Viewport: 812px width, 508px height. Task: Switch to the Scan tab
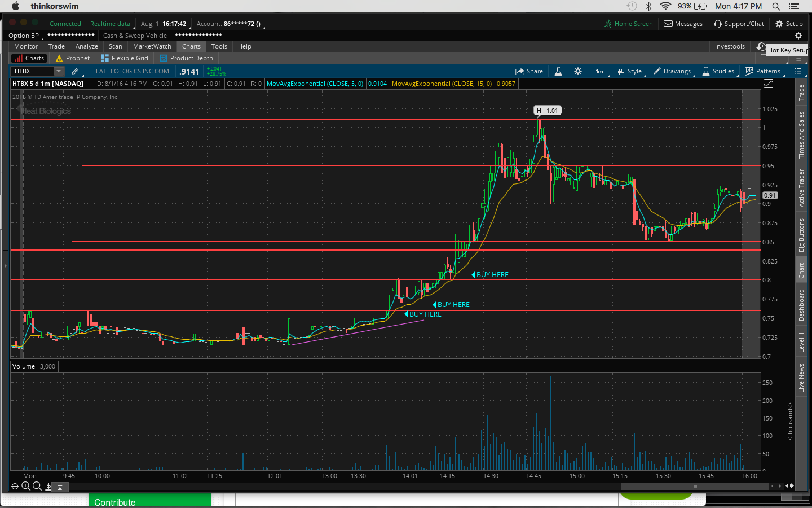(116, 46)
